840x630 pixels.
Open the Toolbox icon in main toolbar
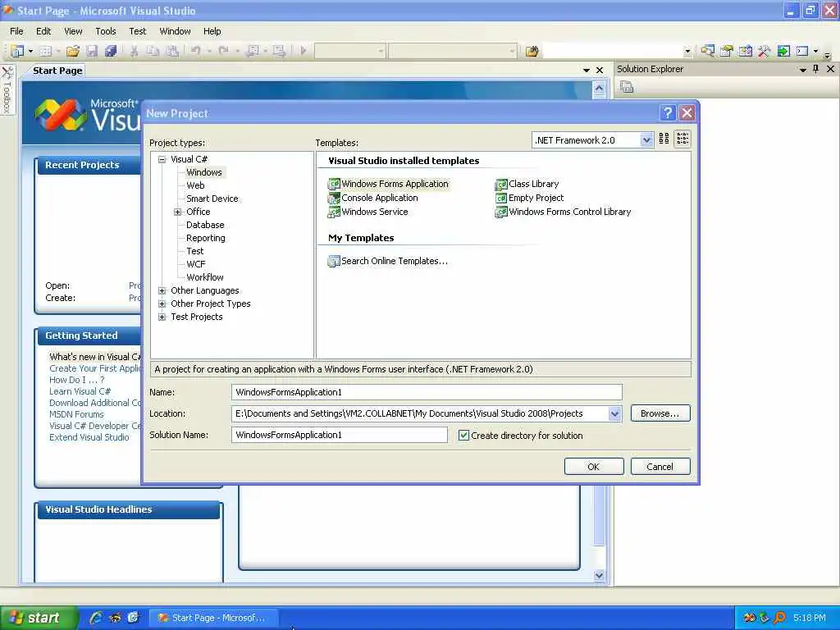(x=764, y=51)
